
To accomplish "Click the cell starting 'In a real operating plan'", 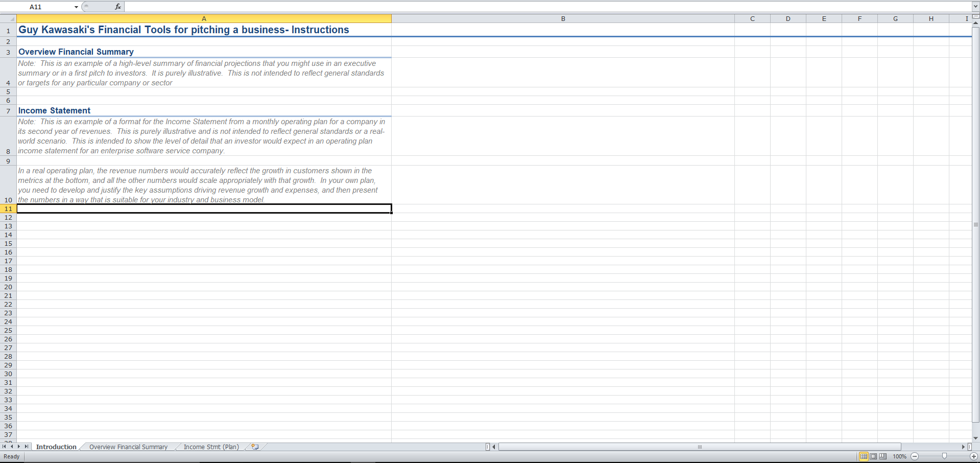I will [204, 185].
